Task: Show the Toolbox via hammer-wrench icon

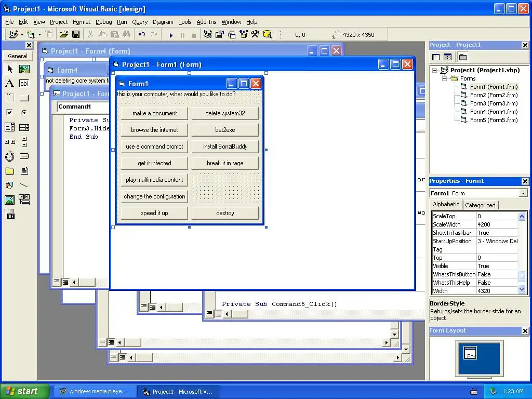Action: 256,34
